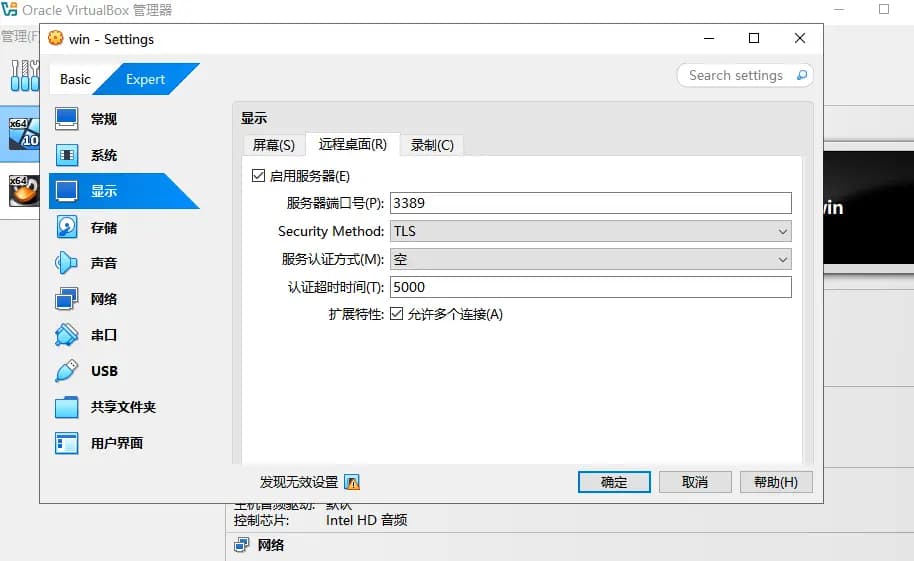Image resolution: width=914 pixels, height=561 pixels.
Task: Click the VM preview thumbnail in the Manager
Action: tap(869, 208)
